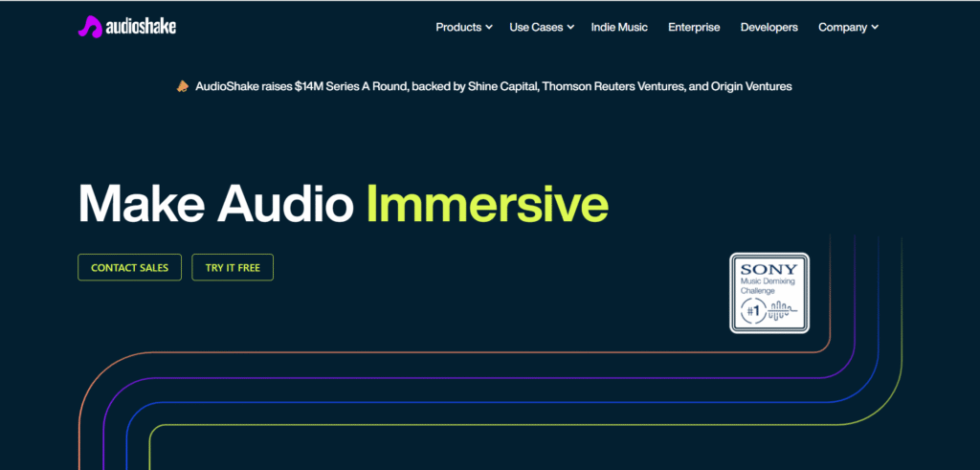Go to the Indie Music page

617,27
